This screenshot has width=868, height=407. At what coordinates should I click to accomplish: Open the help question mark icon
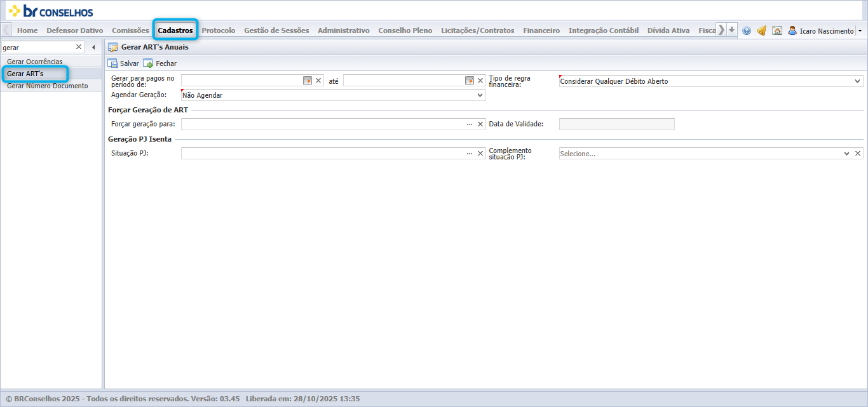(747, 30)
